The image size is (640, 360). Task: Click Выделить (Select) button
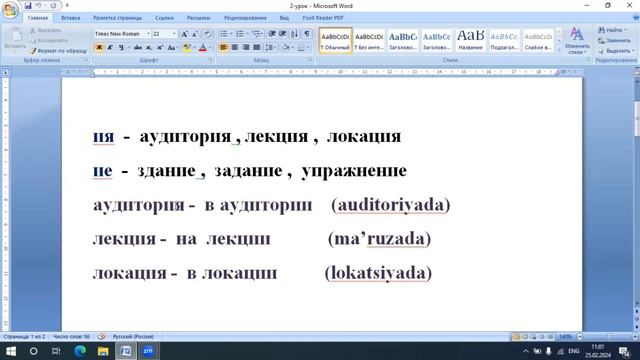pos(616,51)
